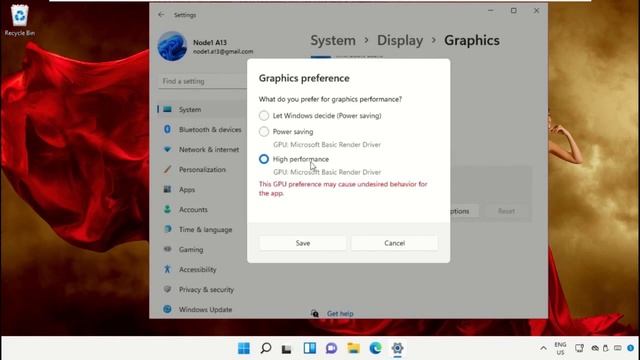Click the Node1 A13 profile avatar
Image resolution: width=640 pixels, height=360 pixels.
point(172,46)
